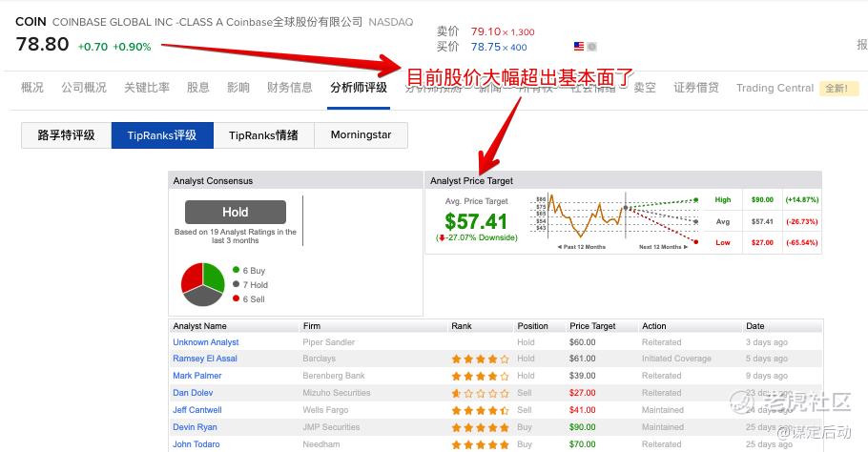
Task: Click the Wells Fargo firm cell
Action: 325,410
